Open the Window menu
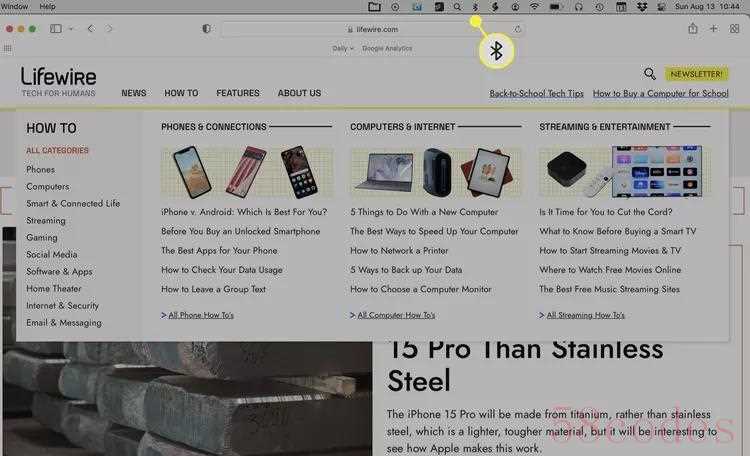The height and width of the screenshot is (456, 750). click(14, 7)
